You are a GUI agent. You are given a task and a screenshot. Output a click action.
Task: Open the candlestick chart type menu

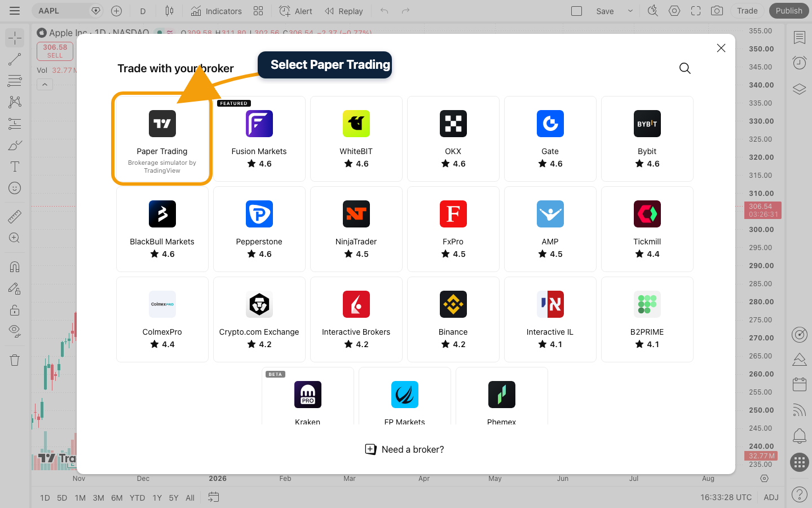point(169,11)
